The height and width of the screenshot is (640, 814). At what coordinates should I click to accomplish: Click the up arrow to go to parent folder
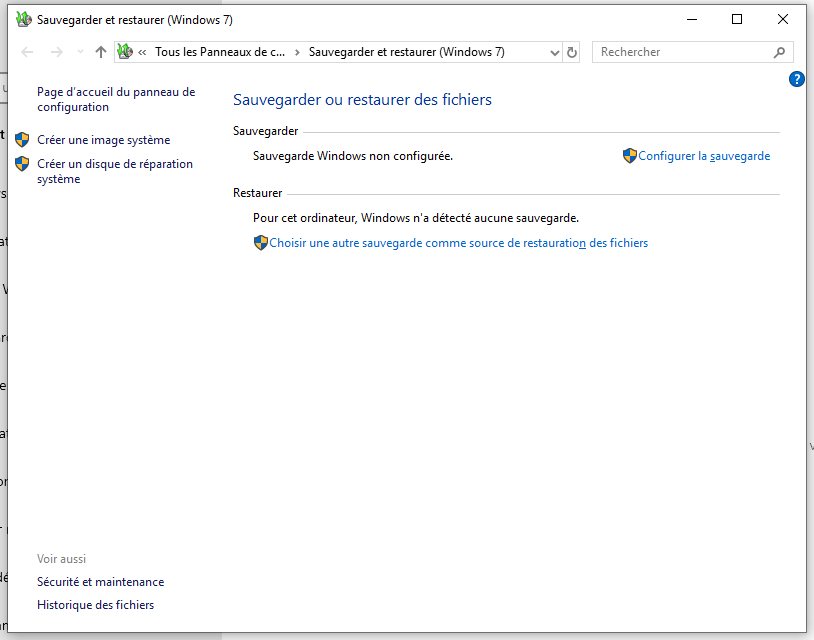coord(100,51)
